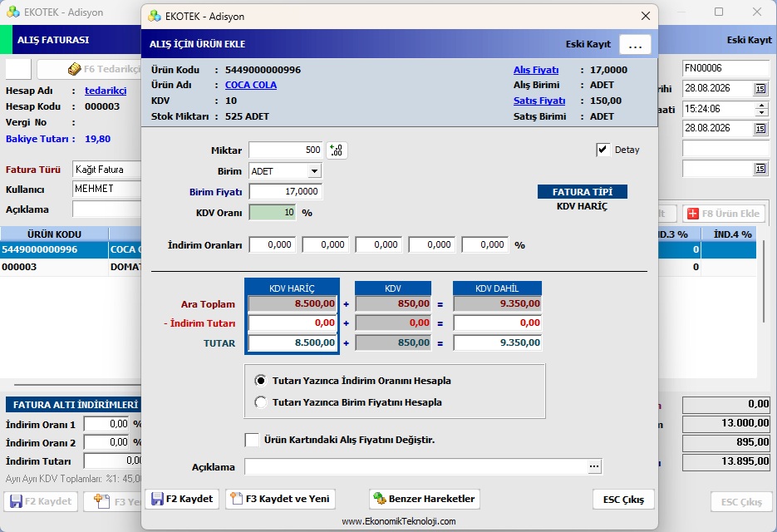Click the İND.4 % column header

(x=732, y=234)
